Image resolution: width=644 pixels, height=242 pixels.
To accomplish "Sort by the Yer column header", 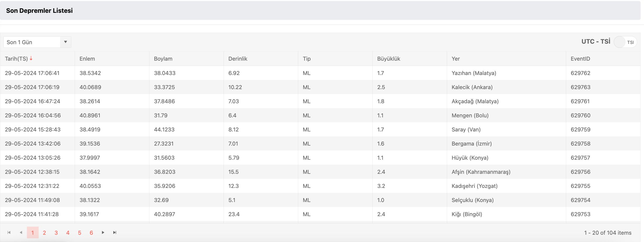I will pyautogui.click(x=456, y=59).
